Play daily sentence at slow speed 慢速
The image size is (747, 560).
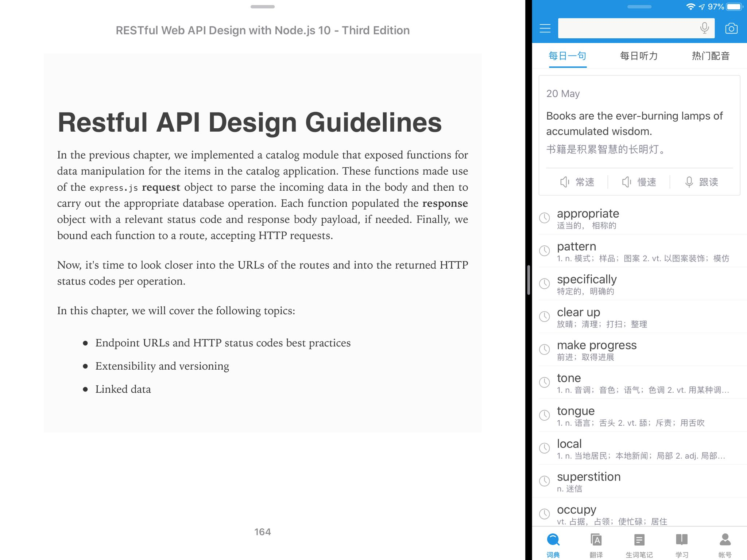639,182
